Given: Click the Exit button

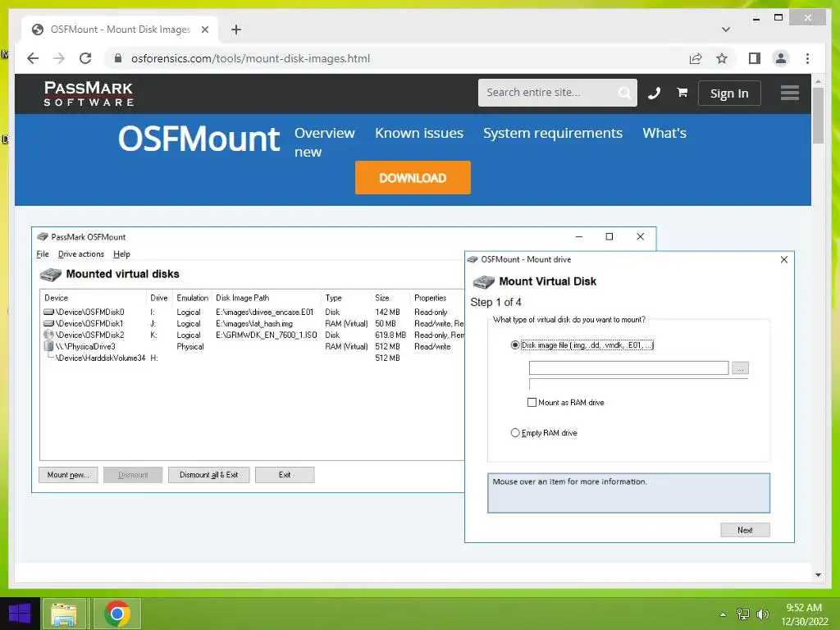Looking at the screenshot, I should coord(285,475).
